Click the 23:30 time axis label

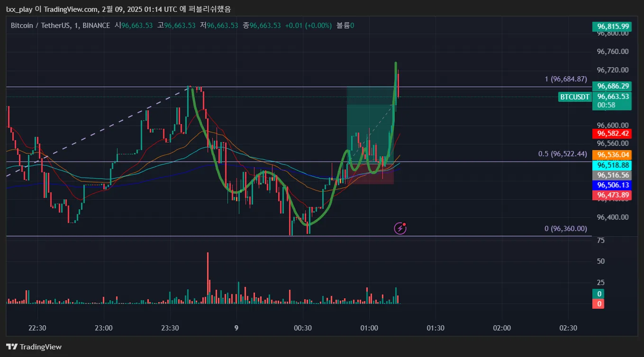(170, 328)
